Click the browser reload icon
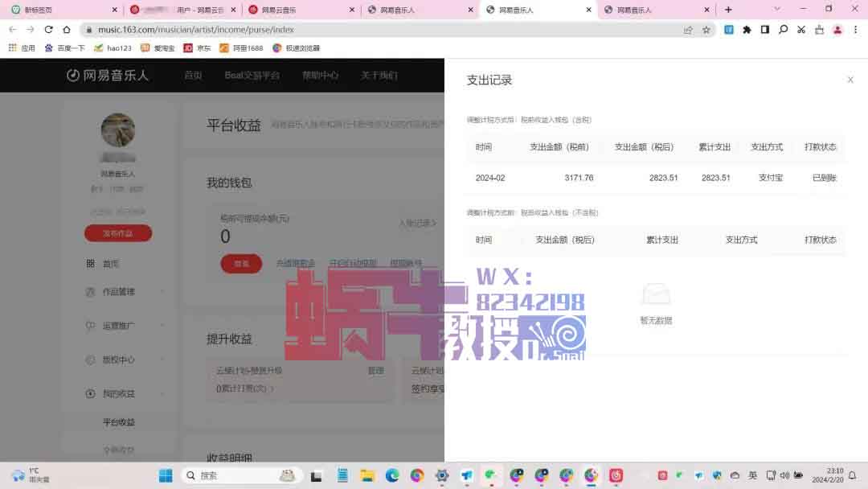The width and height of the screenshot is (868, 489). 48,30
